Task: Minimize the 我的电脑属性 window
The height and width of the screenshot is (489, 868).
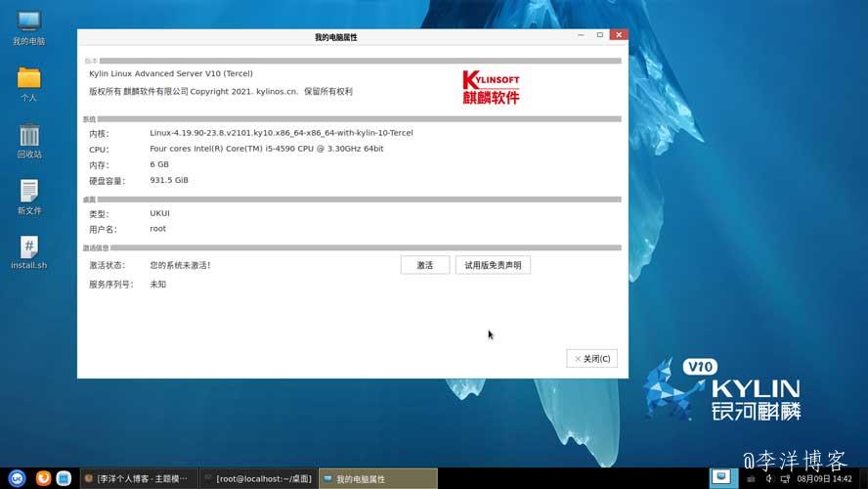Action: (x=581, y=35)
